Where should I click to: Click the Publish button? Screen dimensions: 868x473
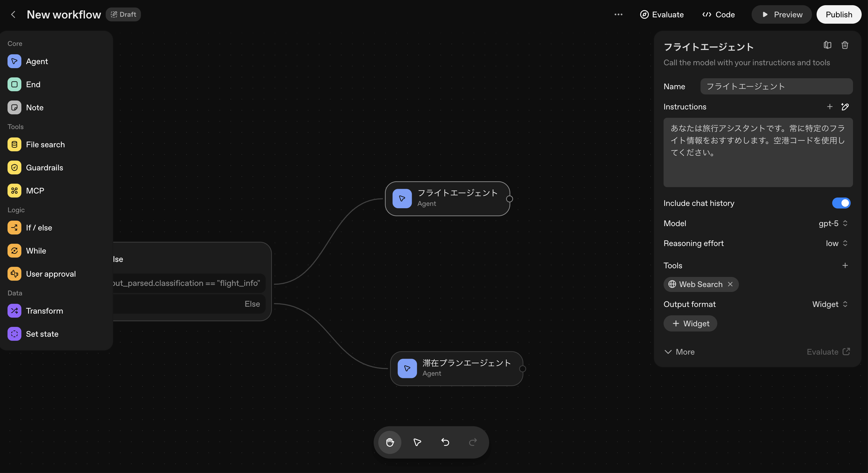click(838, 14)
